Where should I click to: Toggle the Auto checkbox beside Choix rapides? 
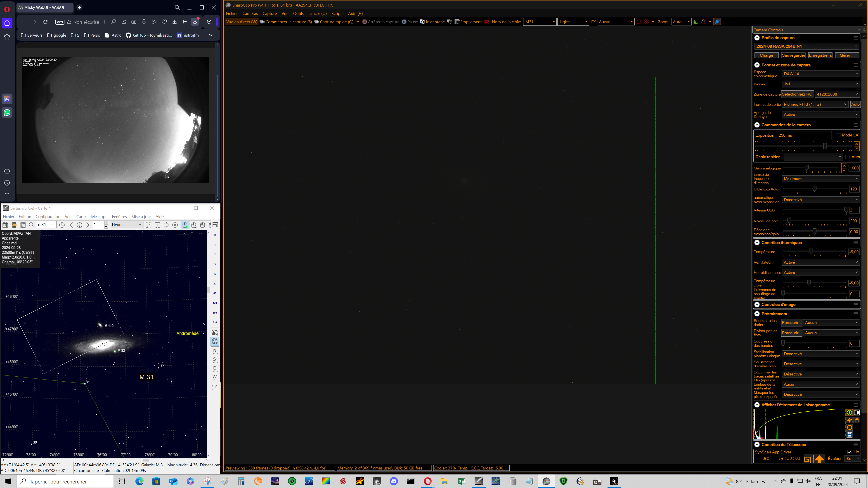tap(847, 157)
